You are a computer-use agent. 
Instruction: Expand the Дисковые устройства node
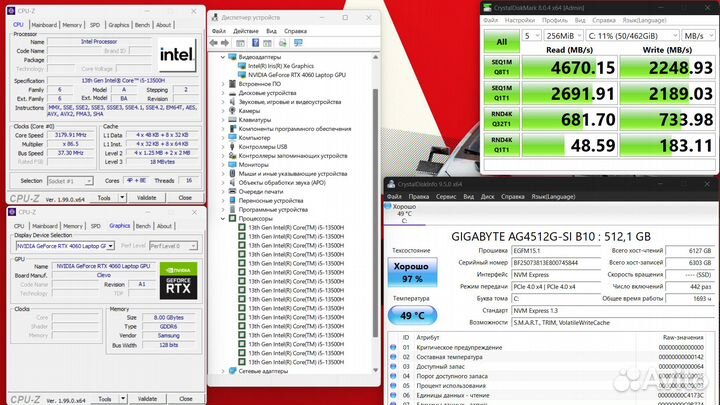click(223, 93)
